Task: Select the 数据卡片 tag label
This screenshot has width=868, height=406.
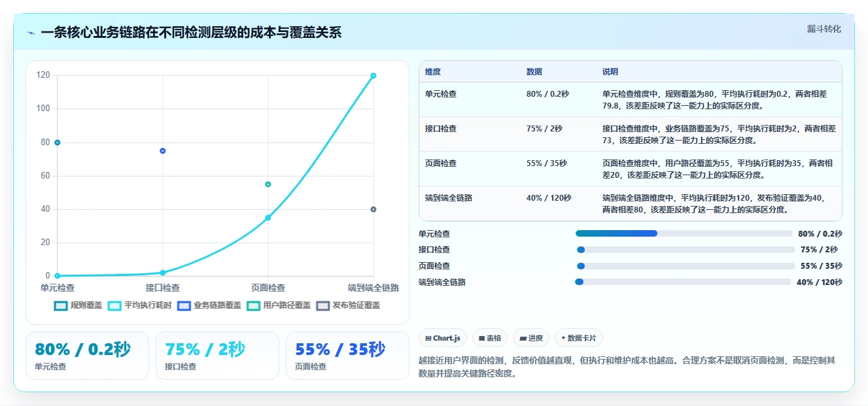Action: (582, 338)
